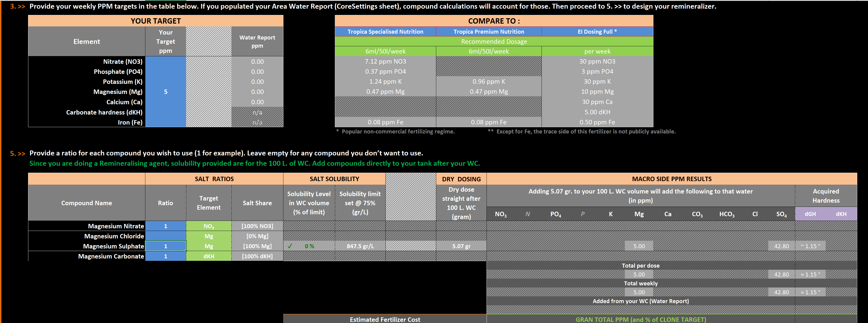This screenshot has height=323, width=868.
Task: Click the 'Tropica Specialised Nutrition' header
Action: (x=385, y=32)
